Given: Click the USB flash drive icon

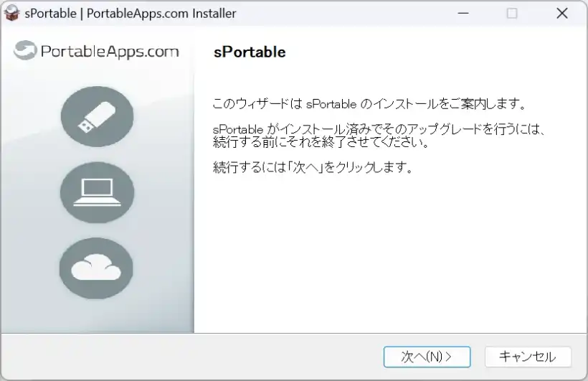Looking at the screenshot, I should [x=97, y=116].
